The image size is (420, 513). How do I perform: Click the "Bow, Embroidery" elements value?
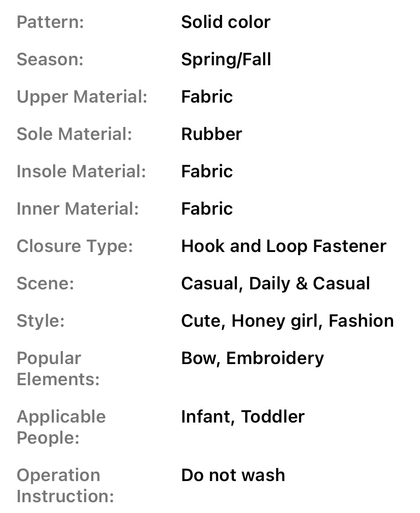pyautogui.click(x=252, y=358)
